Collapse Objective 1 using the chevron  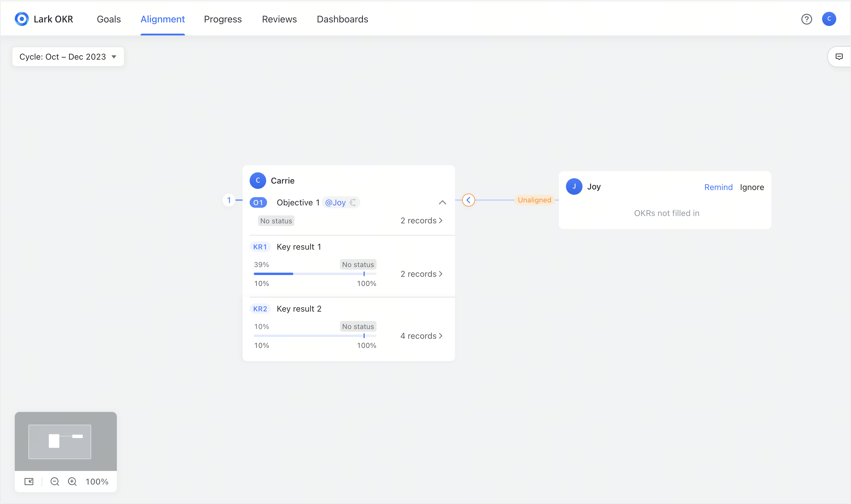click(443, 202)
